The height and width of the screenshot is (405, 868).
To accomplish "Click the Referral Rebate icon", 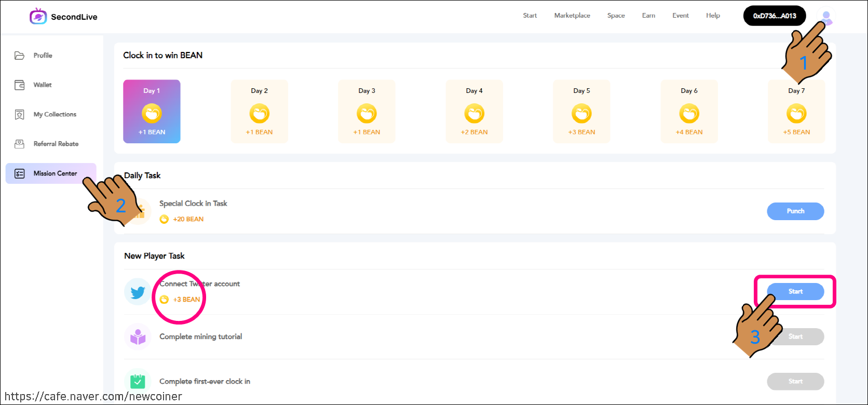I will coord(20,144).
